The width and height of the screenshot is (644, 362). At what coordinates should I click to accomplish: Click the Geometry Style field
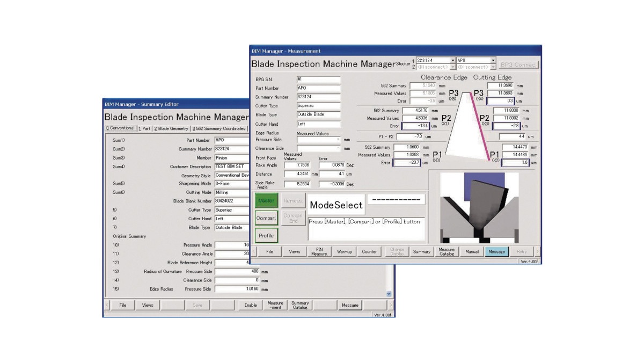tap(232, 175)
